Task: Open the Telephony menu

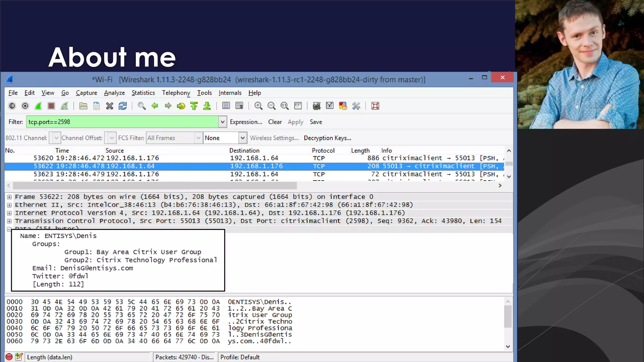Action: click(176, 93)
